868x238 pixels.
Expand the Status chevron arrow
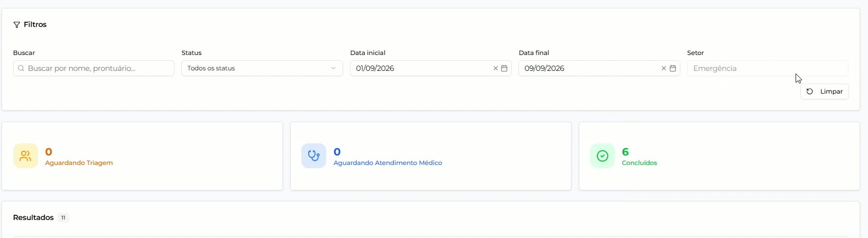[x=334, y=68]
